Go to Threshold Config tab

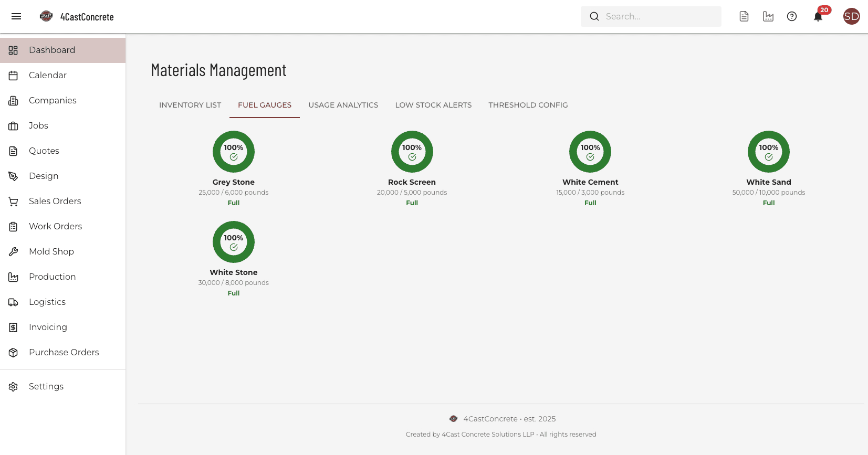click(x=528, y=105)
